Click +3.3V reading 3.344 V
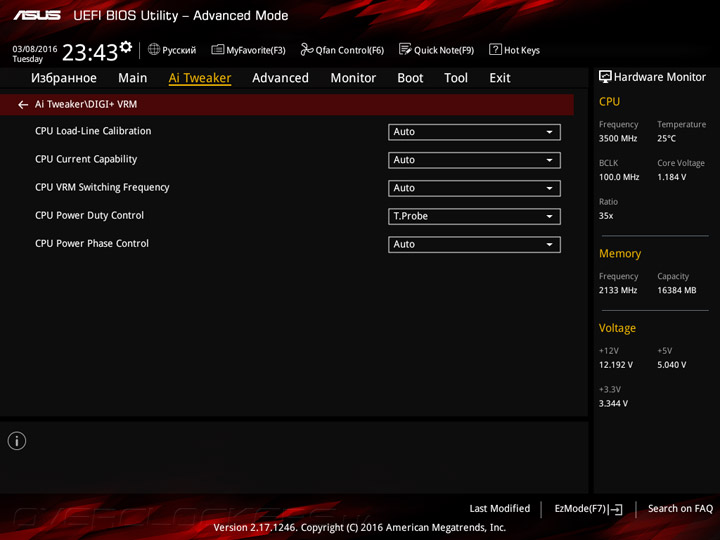720x540 pixels. pos(613,404)
